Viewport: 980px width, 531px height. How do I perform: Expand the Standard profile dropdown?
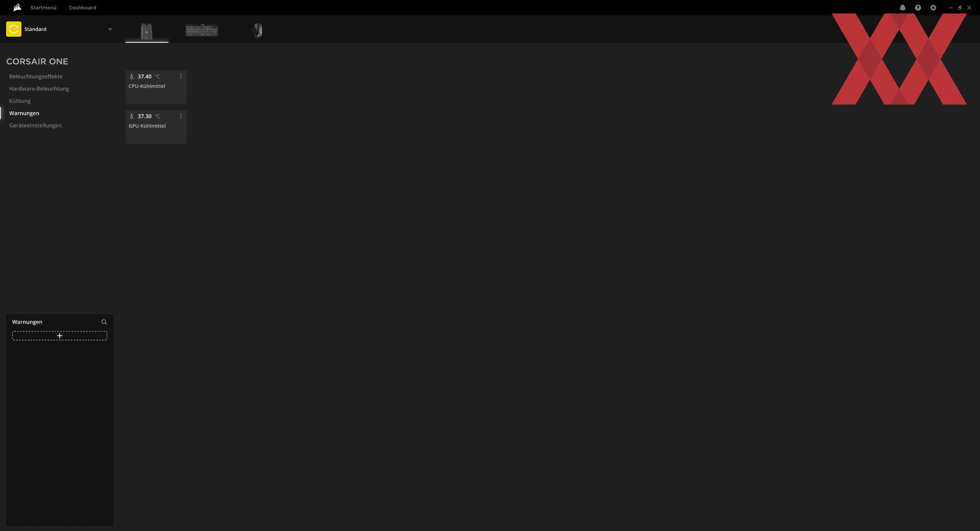(x=110, y=29)
